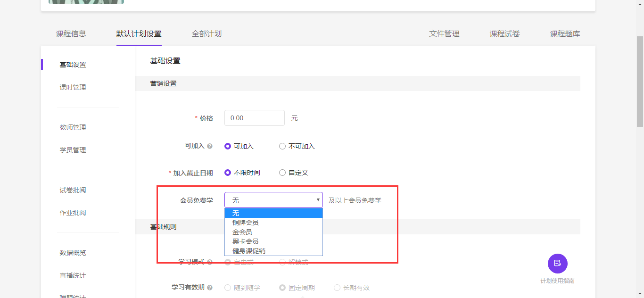The image size is (644, 298).
Task: Click the vertical page scrollbar
Action: [x=640, y=80]
